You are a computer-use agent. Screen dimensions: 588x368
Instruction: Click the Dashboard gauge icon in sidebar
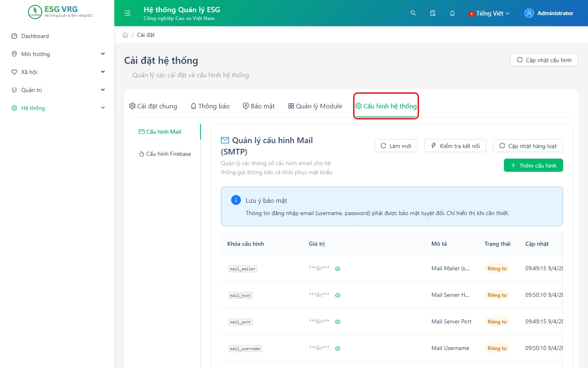14,36
